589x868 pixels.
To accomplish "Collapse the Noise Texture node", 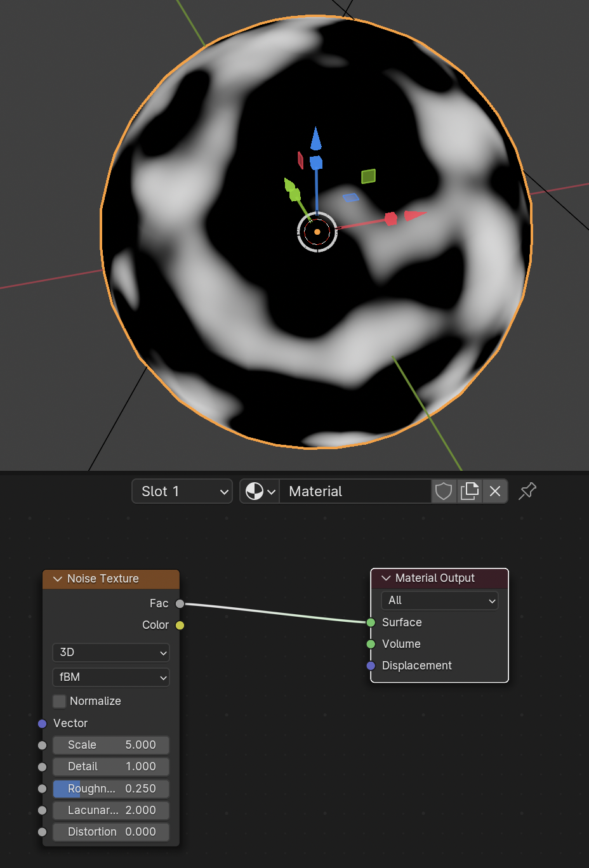I will click(x=58, y=579).
